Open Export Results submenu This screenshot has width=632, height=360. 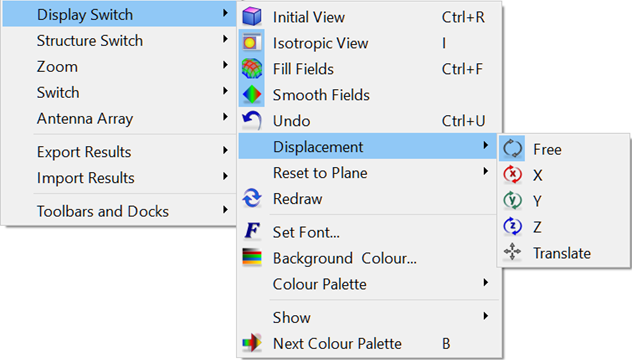(119, 152)
